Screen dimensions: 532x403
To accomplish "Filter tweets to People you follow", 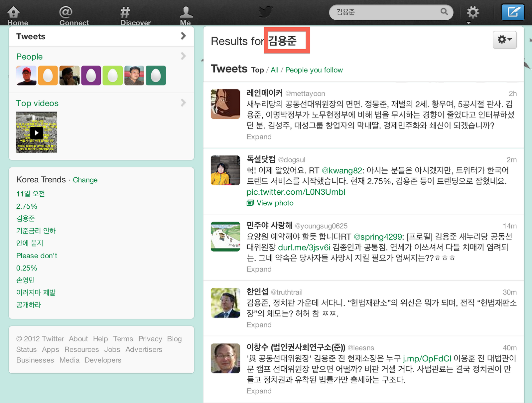I will click(314, 70).
